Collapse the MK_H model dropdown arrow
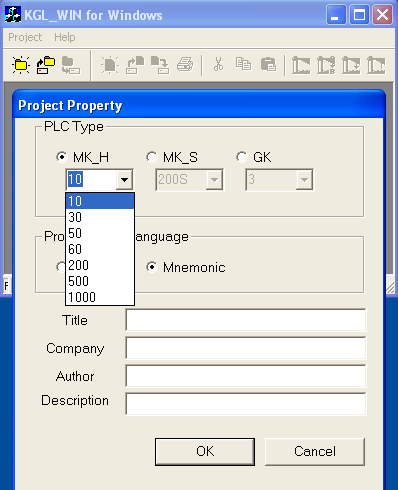This screenshot has height=490, width=398. pos(124,180)
